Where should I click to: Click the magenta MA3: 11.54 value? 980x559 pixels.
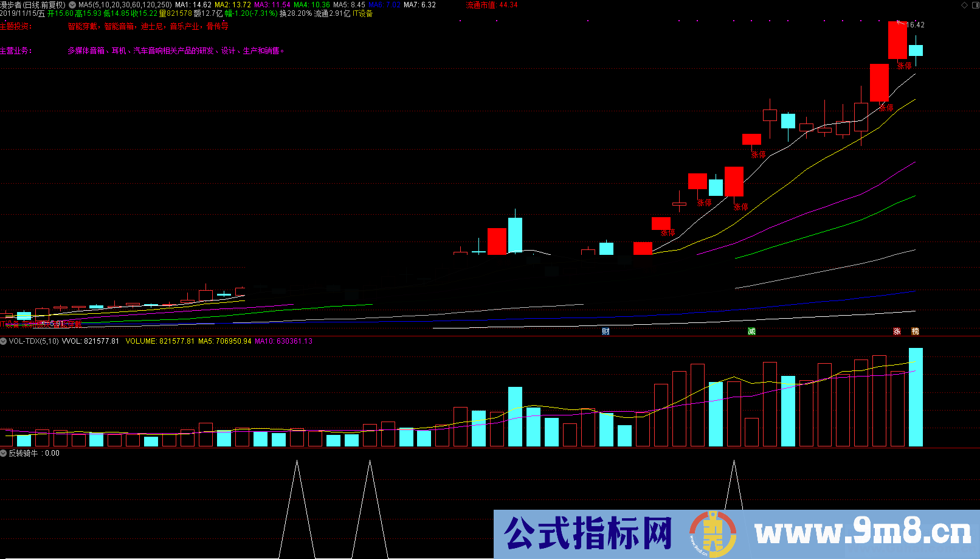pos(272,5)
